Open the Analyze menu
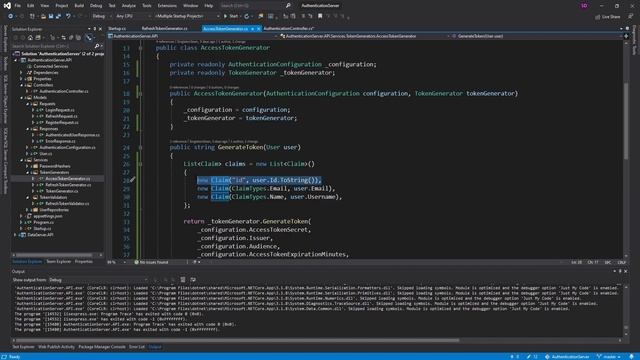Viewport: 640px width, 360px height. [x=129, y=6]
